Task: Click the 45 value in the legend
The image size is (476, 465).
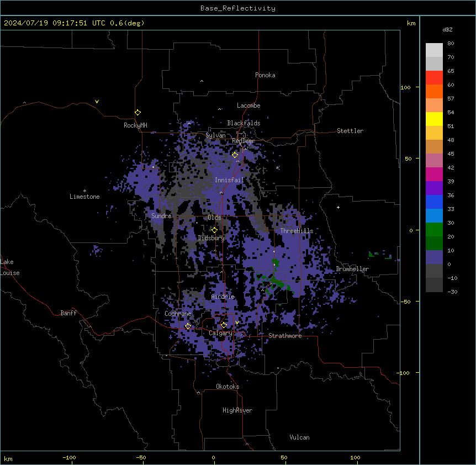Action: click(451, 154)
